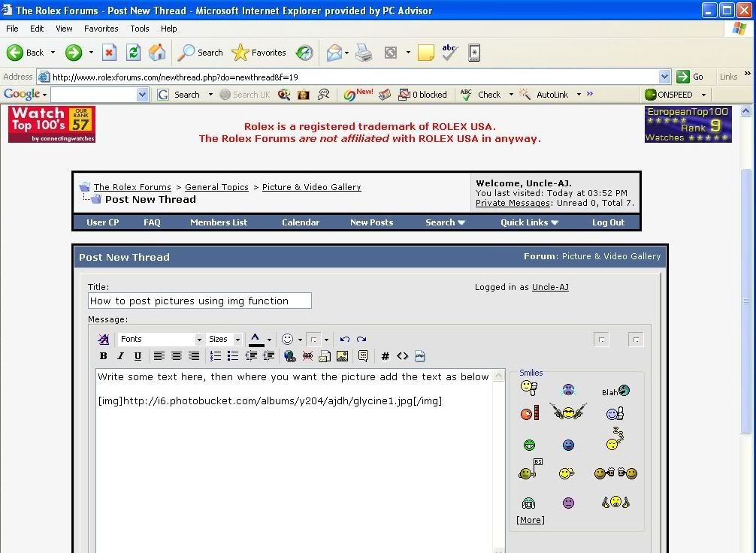Stop loading the page in IE toolbar
The image size is (756, 553).
coord(110,53)
